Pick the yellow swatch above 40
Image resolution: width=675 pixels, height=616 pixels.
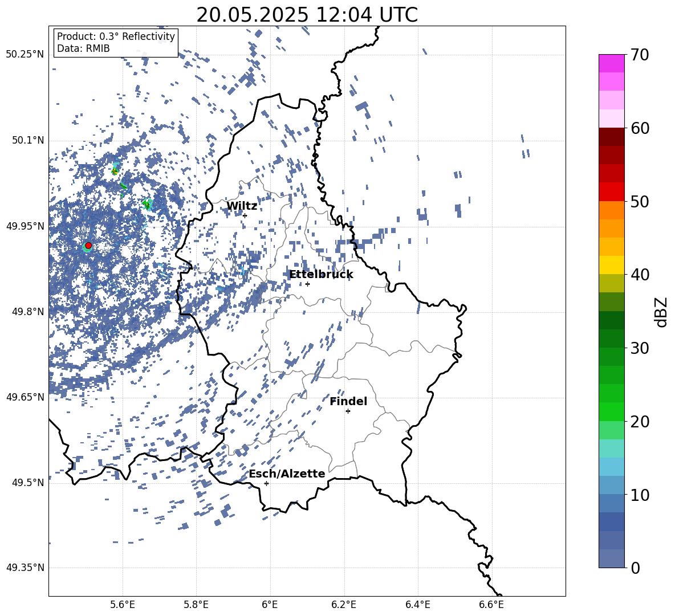click(611, 265)
